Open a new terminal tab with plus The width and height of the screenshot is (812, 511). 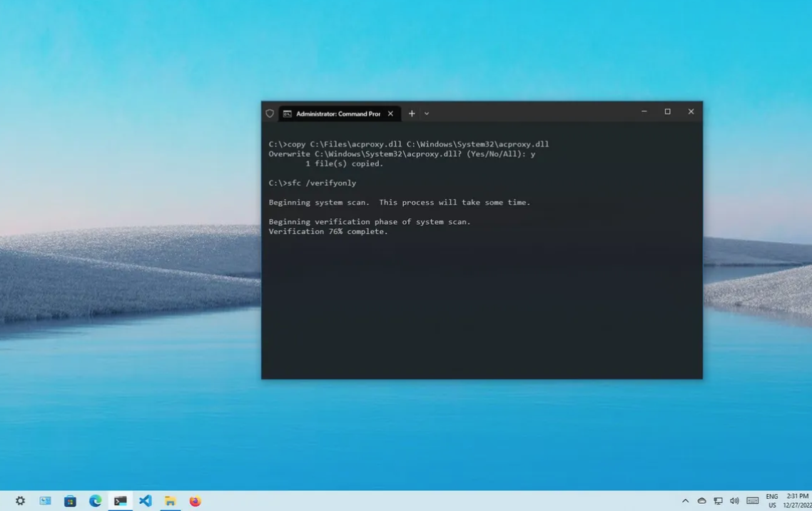pos(412,113)
